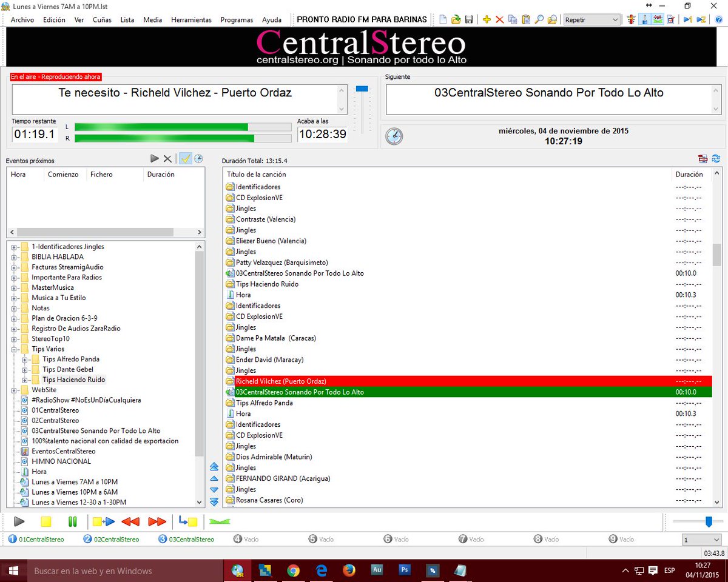The image size is (728, 582).
Task: Open the Ayuda menu
Action: click(272, 19)
